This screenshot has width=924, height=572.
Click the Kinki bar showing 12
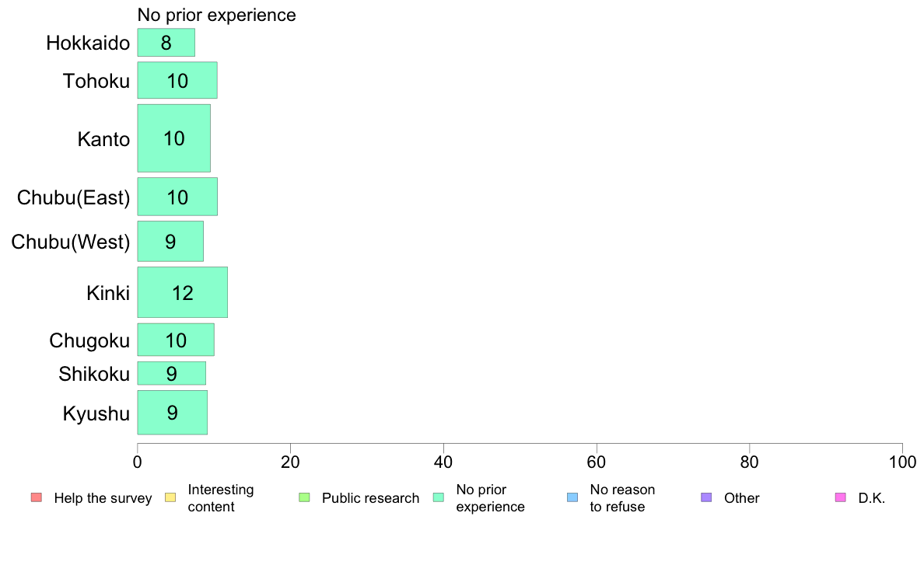pyautogui.click(x=183, y=292)
